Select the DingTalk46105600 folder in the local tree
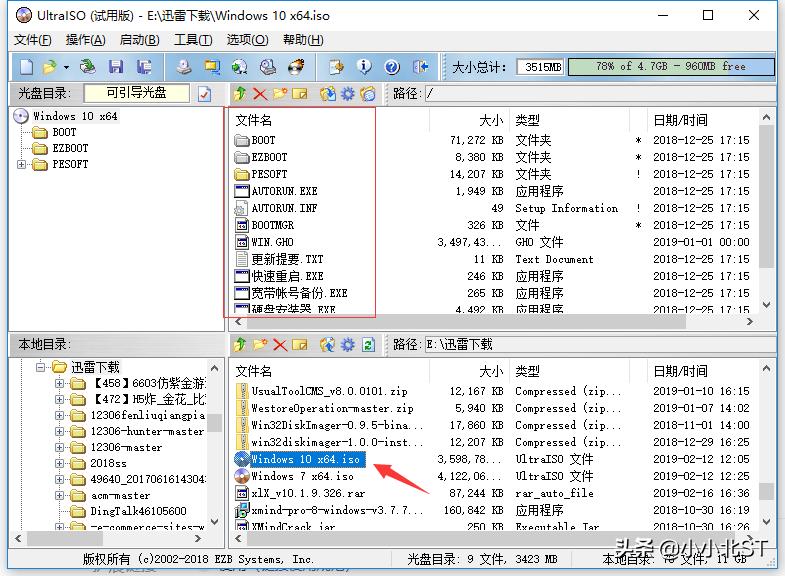Viewport: 785px width, 576px height. (138, 511)
